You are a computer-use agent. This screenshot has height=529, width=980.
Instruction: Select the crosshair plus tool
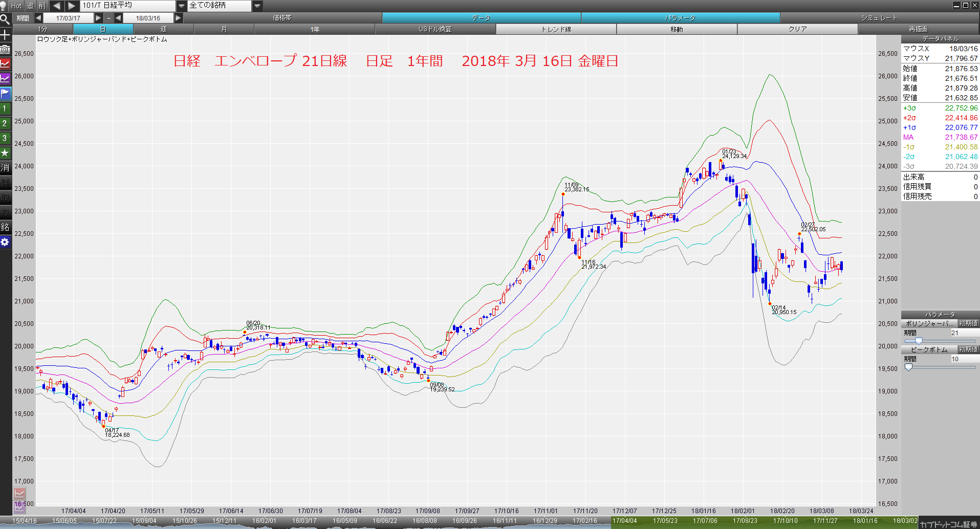coord(5,35)
